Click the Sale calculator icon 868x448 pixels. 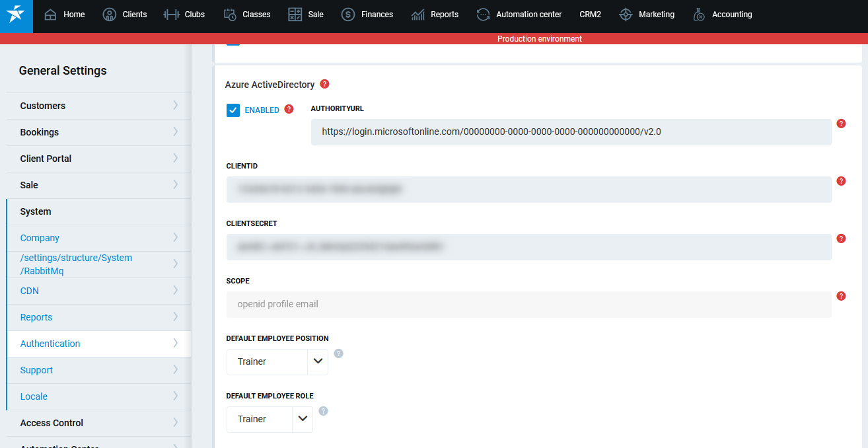pyautogui.click(x=295, y=15)
